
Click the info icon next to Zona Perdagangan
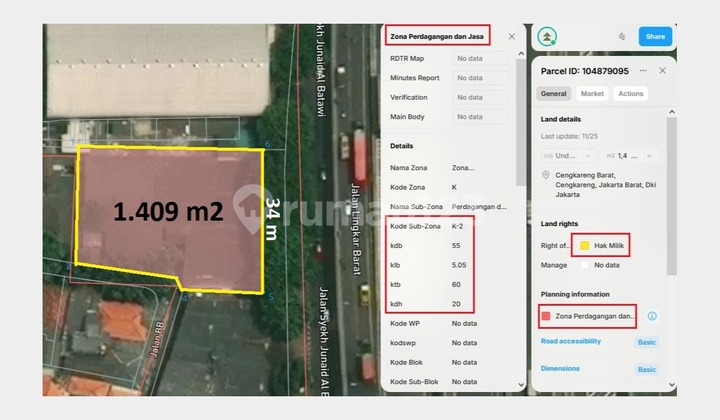click(652, 316)
